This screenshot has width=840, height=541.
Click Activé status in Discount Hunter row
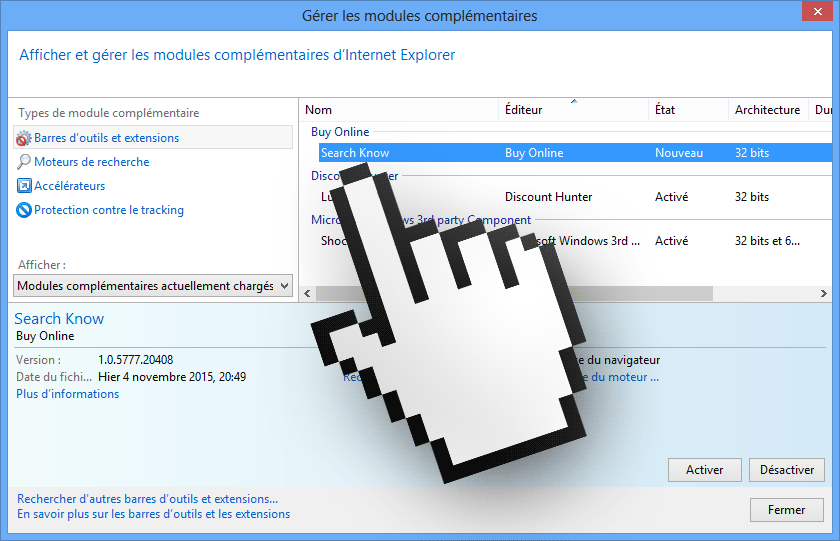pos(671,197)
